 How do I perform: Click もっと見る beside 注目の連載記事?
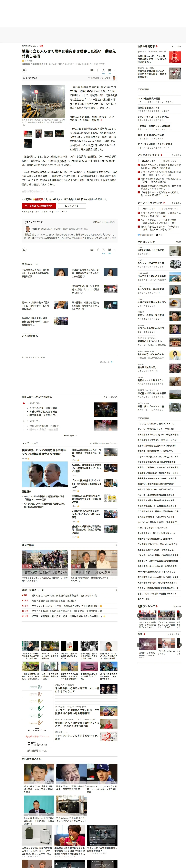click(x=176, y=46)
